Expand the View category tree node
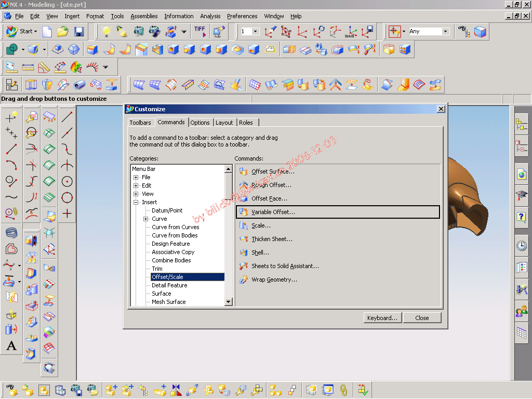This screenshot has height=399, width=532. tap(136, 194)
